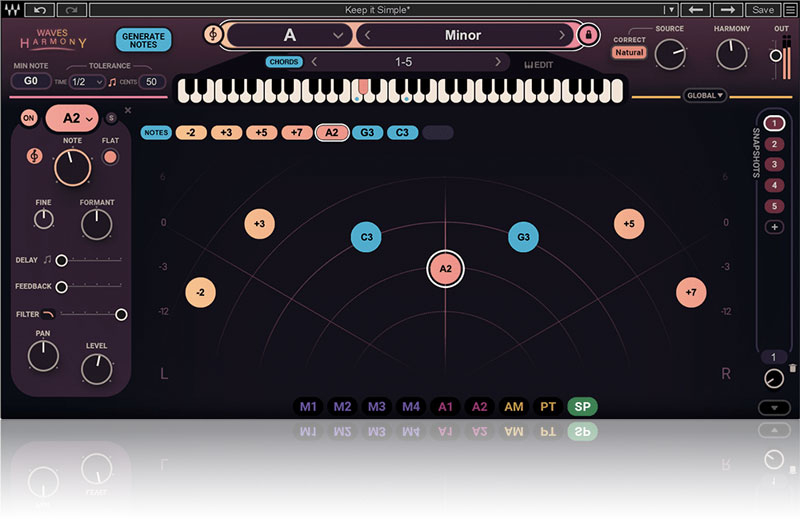Open the hamburger menu in top bar

point(789,9)
